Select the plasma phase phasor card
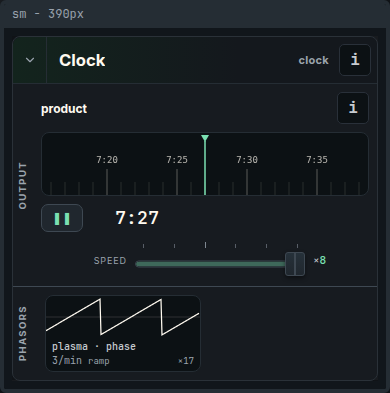The height and width of the screenshot is (393, 390). coord(123,333)
